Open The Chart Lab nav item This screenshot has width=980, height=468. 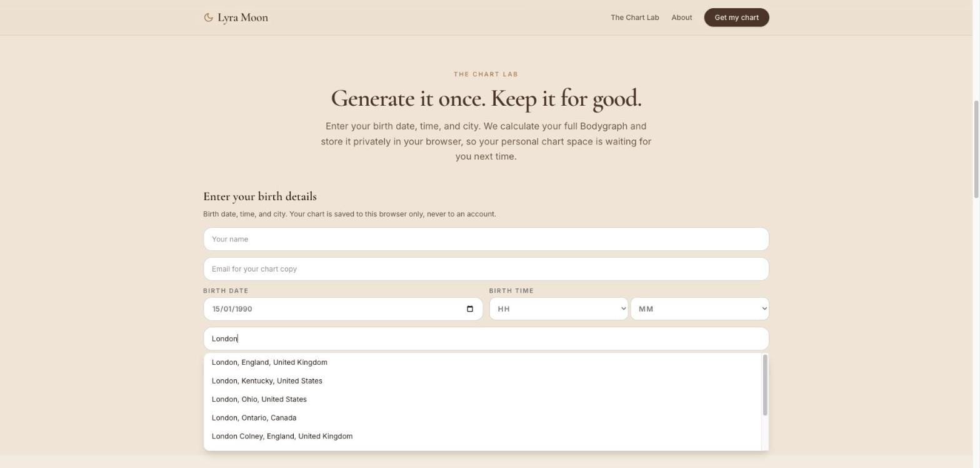coord(634,18)
